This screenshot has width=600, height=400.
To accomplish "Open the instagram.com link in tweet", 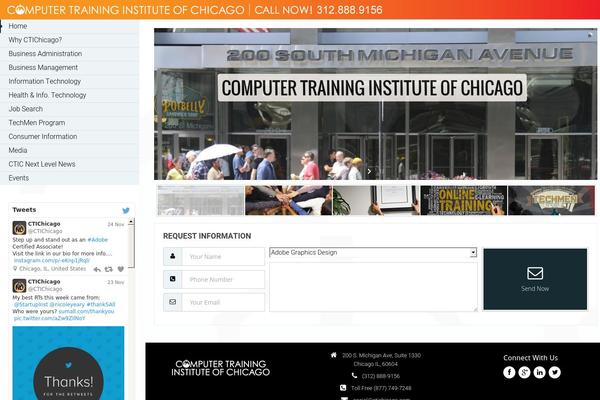I will (x=51, y=260).
